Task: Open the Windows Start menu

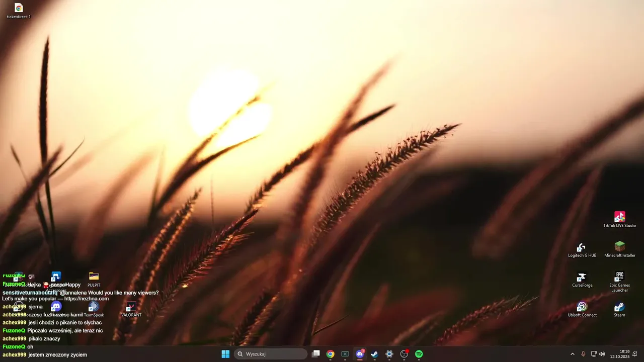Action: click(225, 354)
